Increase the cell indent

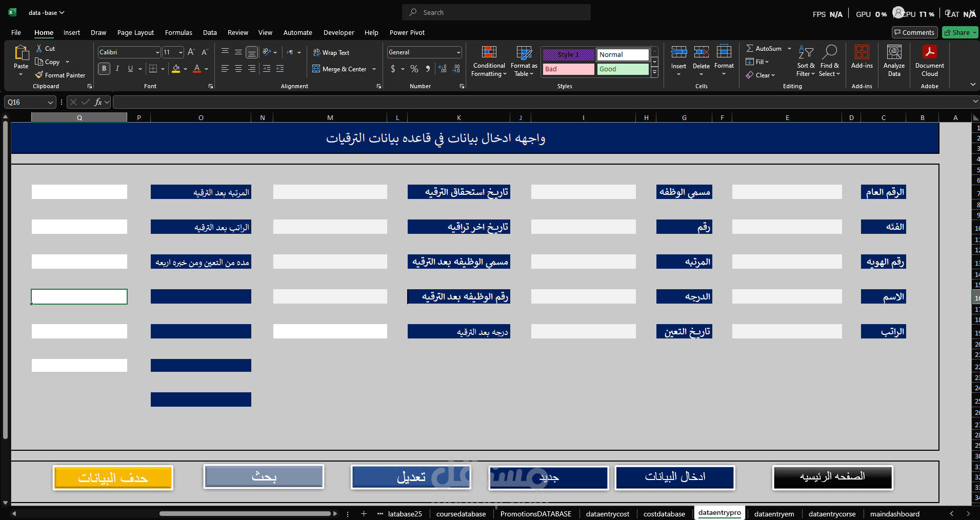280,69
